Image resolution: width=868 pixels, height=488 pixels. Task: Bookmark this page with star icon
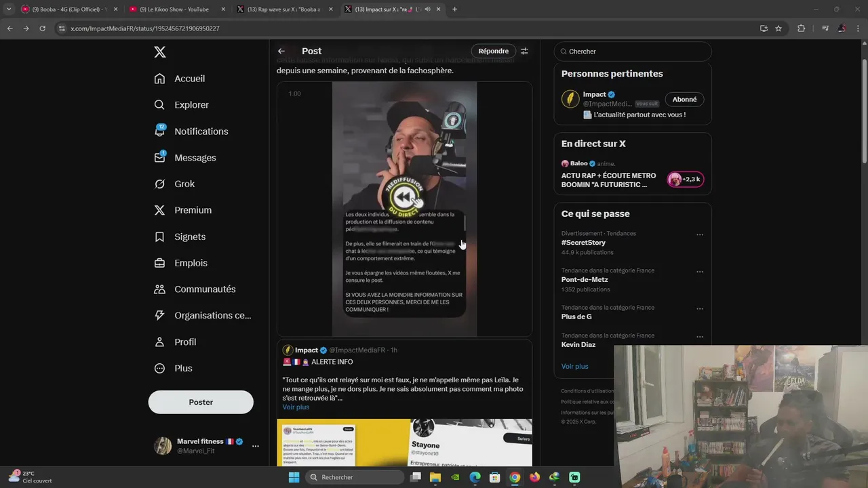click(778, 28)
